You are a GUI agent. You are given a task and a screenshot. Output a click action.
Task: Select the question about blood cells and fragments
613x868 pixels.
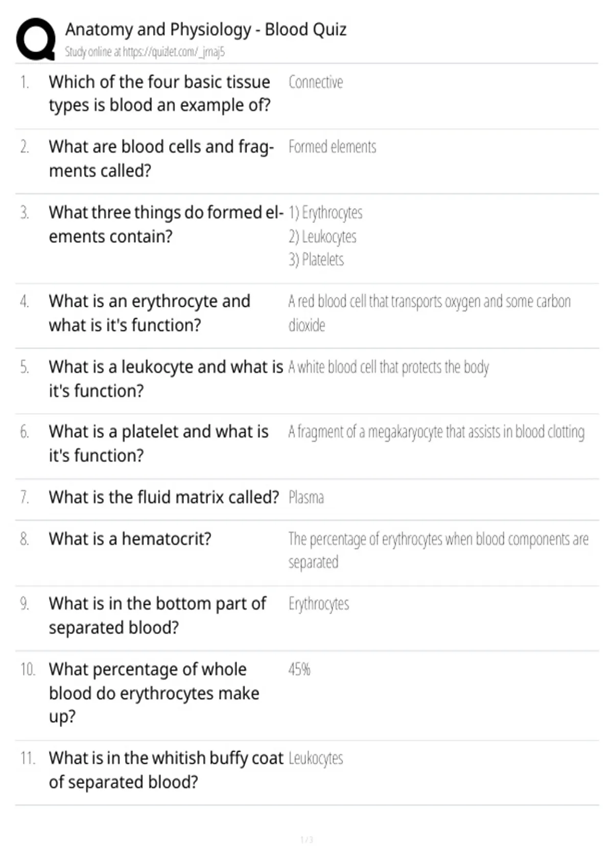coord(161,158)
